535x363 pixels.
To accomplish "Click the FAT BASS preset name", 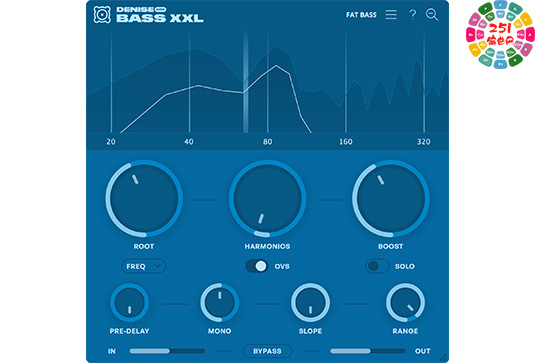I will [361, 15].
